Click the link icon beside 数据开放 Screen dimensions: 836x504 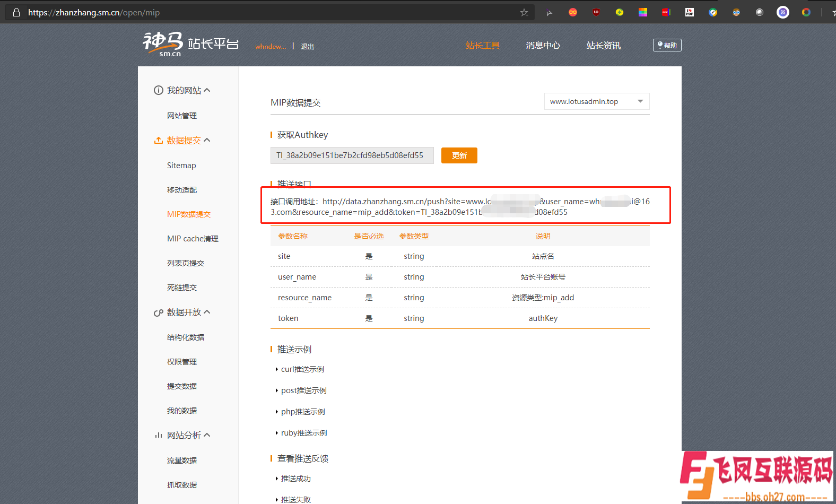coord(158,312)
